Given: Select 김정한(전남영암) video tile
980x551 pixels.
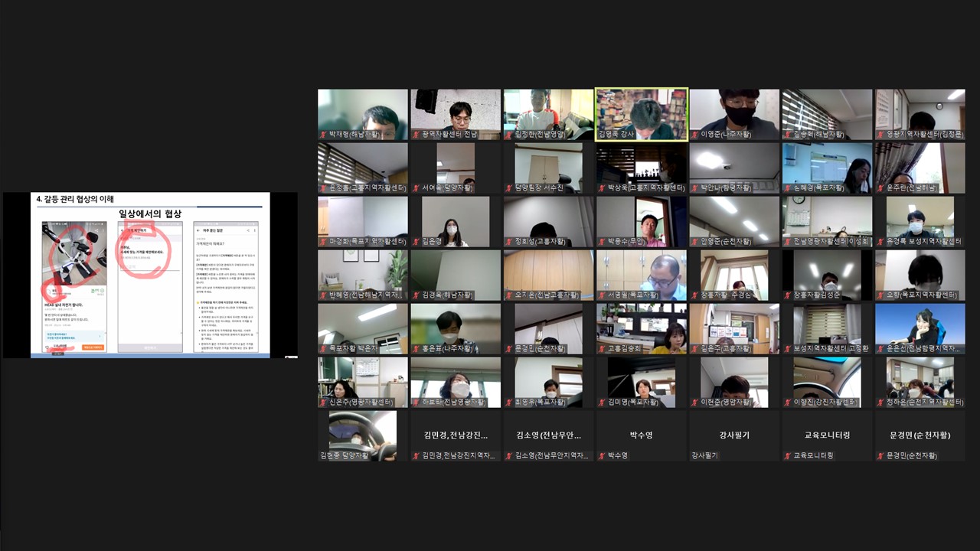Looking at the screenshot, I should (x=548, y=114).
